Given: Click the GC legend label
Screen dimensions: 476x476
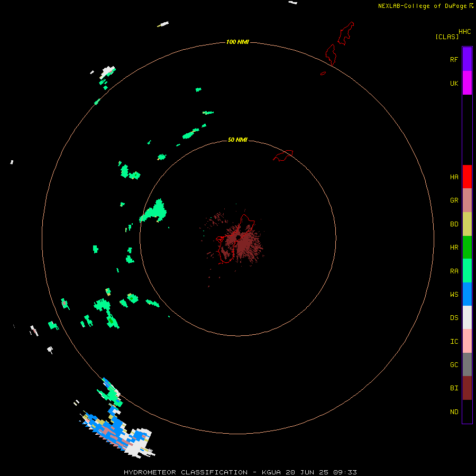Looking at the screenshot, I should pyautogui.click(x=454, y=365).
